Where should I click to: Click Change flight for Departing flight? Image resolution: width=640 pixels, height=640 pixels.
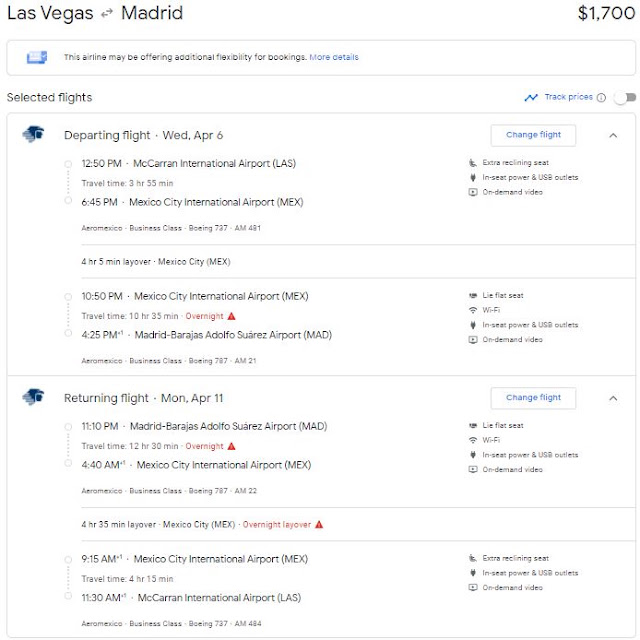tap(533, 135)
